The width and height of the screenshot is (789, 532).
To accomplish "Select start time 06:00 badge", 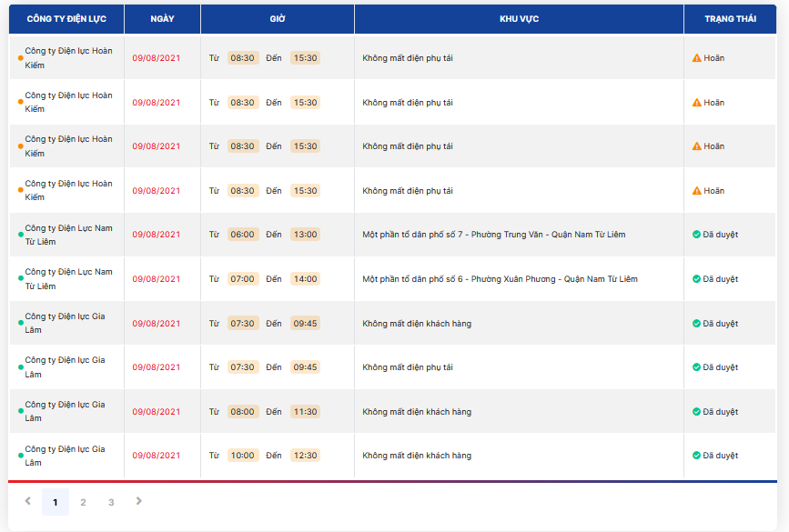I will pyautogui.click(x=243, y=235).
